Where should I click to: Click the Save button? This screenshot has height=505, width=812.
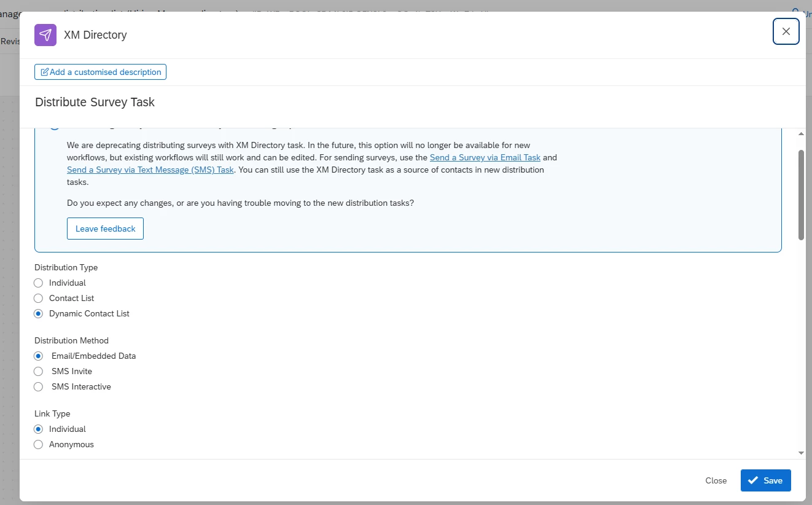(765, 480)
